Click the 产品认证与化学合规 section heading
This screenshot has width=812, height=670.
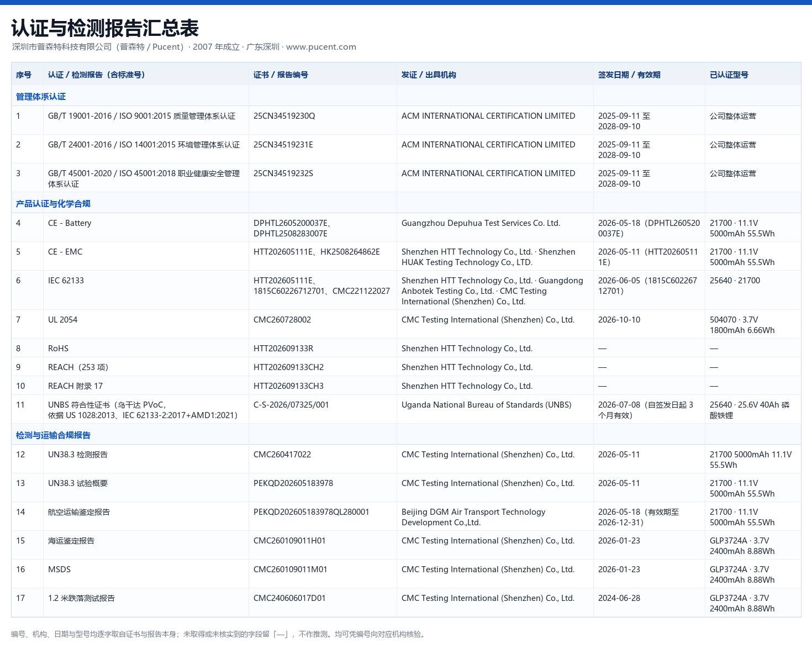[x=53, y=204]
